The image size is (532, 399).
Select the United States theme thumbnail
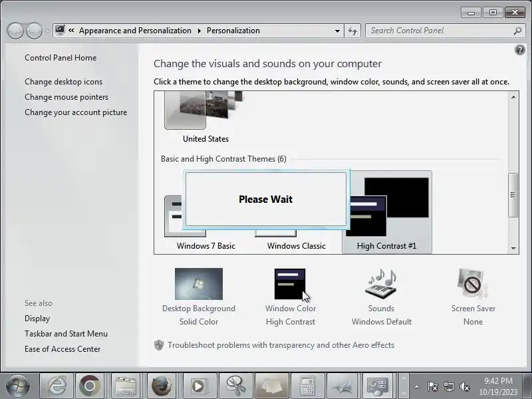click(x=205, y=110)
